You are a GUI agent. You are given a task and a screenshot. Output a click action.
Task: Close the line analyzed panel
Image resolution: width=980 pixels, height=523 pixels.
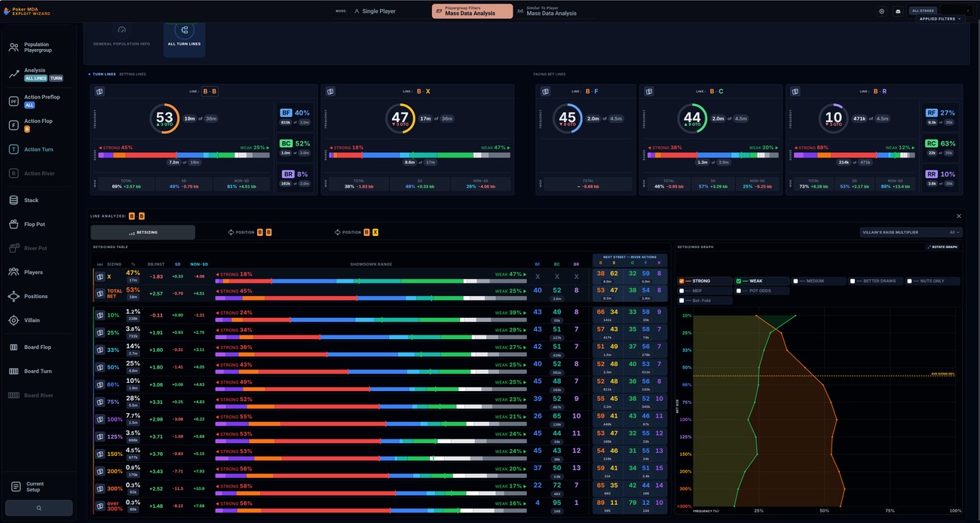pyautogui.click(x=959, y=216)
